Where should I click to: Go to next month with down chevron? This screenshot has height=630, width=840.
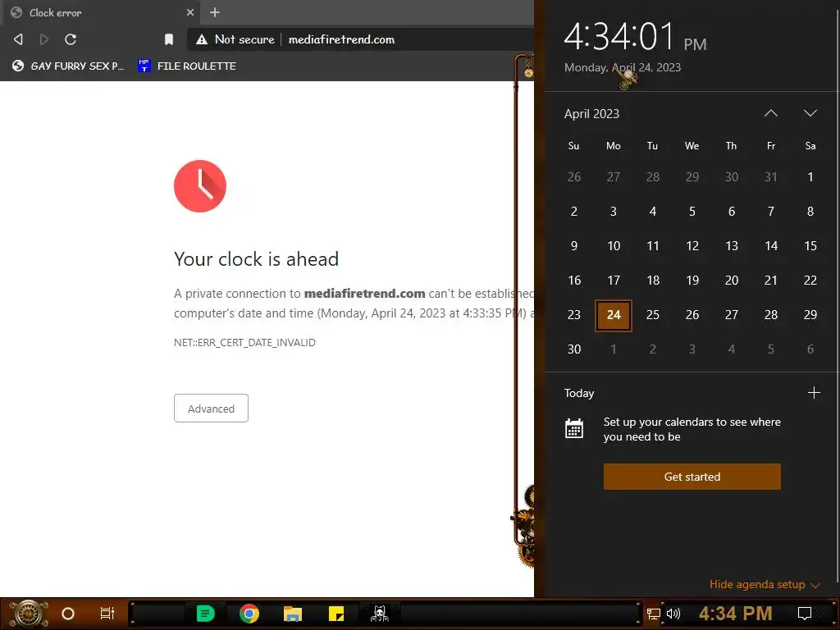[810, 113]
